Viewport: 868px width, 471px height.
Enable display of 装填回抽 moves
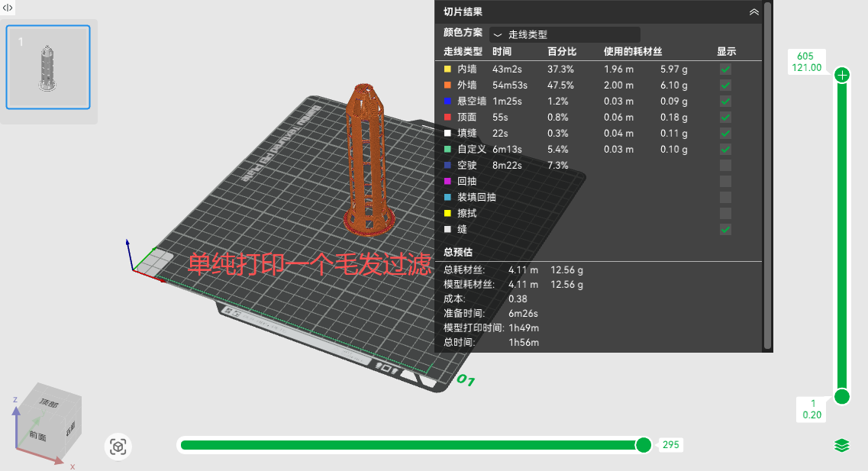tap(725, 198)
